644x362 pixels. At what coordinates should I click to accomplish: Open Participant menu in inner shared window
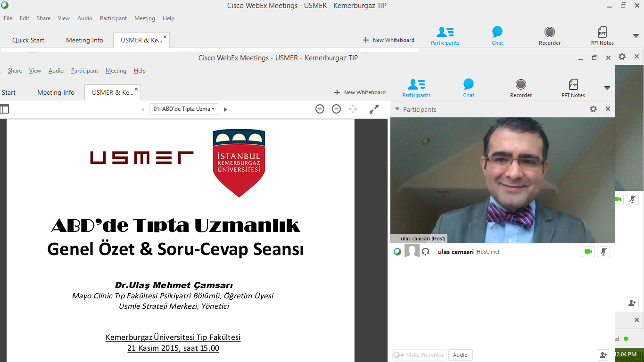point(84,71)
